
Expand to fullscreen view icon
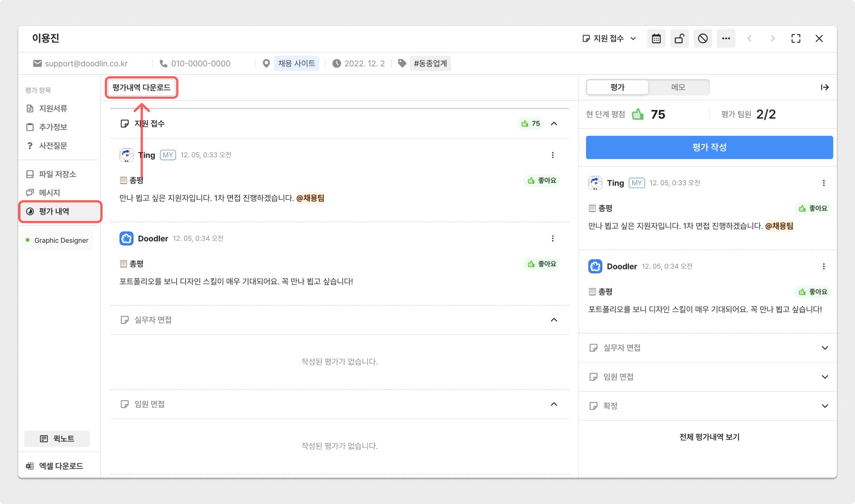tap(796, 38)
